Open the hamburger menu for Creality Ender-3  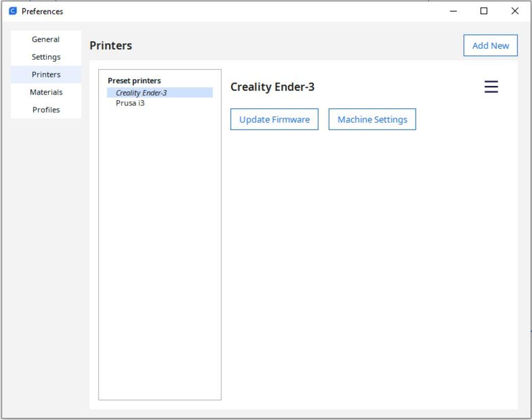[491, 86]
